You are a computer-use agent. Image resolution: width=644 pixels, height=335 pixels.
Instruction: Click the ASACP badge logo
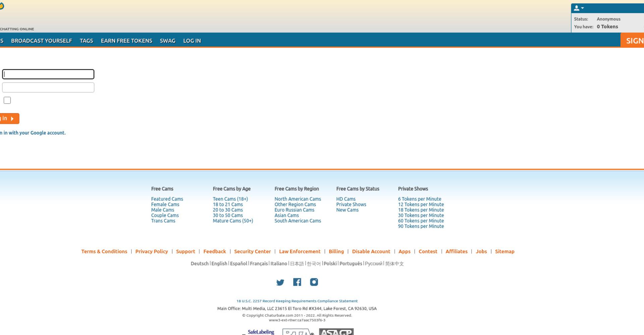point(336,332)
